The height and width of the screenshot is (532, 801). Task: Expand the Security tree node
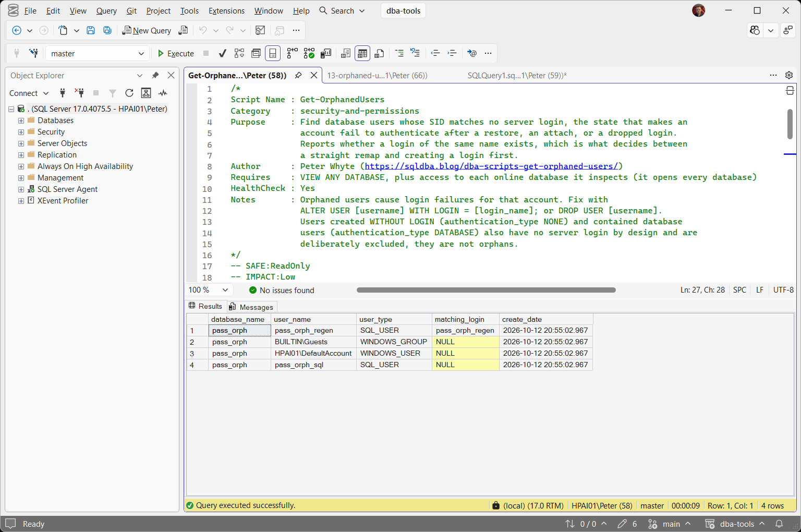pyautogui.click(x=21, y=132)
